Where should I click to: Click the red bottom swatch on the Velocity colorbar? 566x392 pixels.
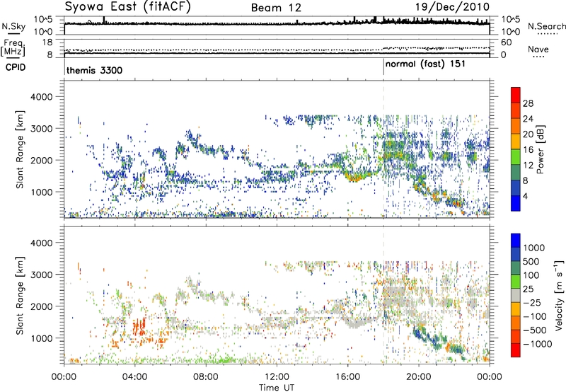(x=516, y=350)
